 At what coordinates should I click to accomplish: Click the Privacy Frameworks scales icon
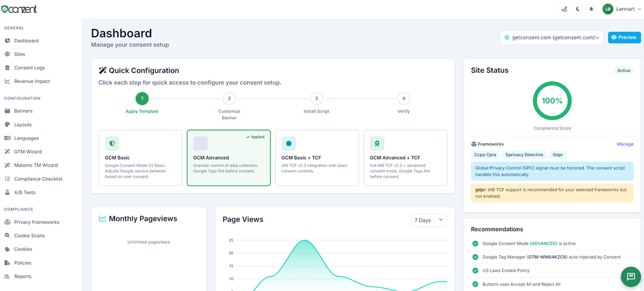coord(7,222)
